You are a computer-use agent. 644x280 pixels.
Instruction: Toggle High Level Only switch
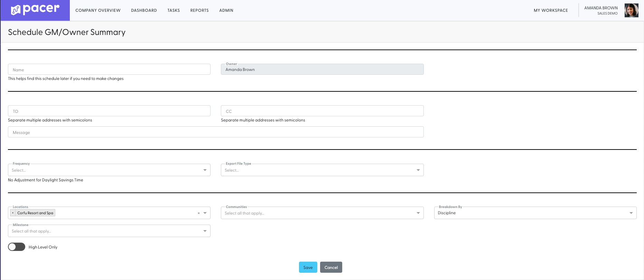point(17,247)
